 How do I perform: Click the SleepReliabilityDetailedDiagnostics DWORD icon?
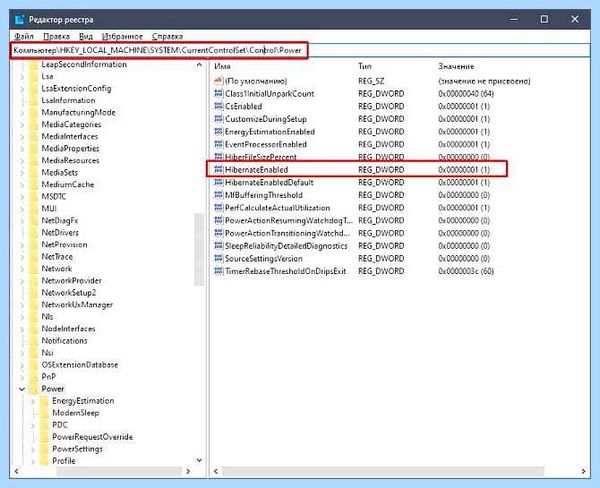(x=218, y=246)
